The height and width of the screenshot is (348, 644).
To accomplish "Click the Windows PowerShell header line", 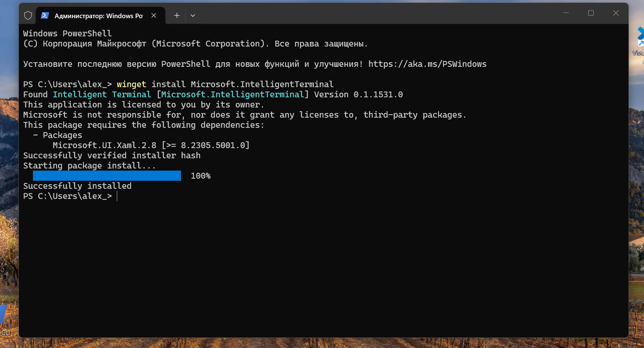I will (68, 34).
